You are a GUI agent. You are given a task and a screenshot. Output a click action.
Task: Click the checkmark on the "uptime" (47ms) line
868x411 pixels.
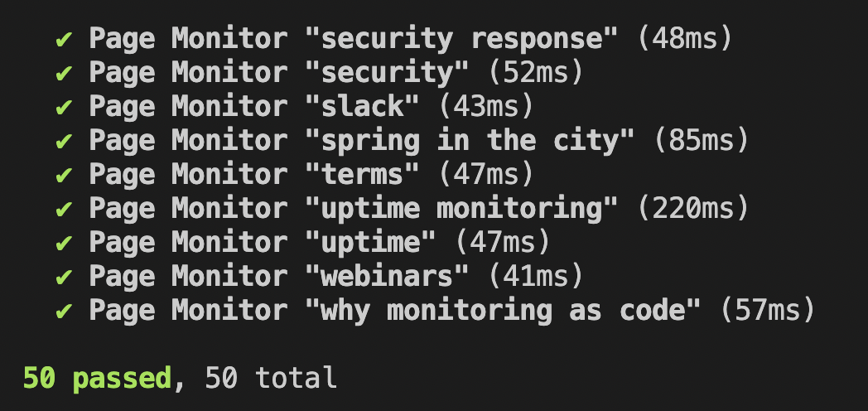[64, 244]
